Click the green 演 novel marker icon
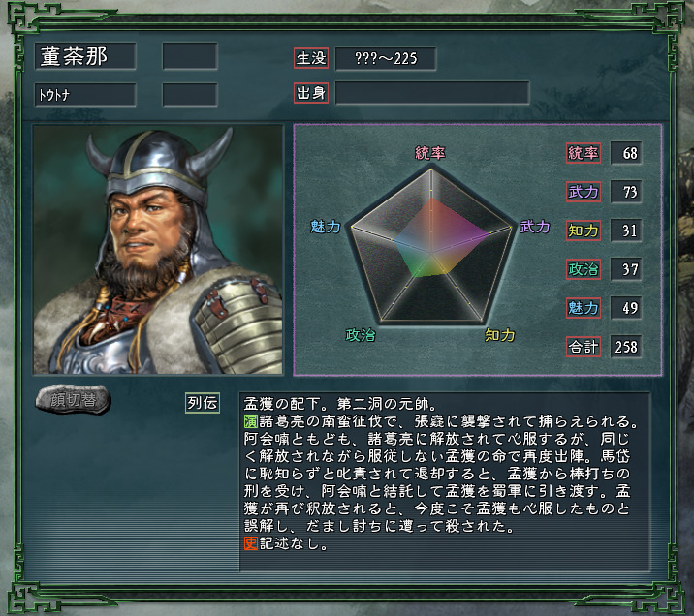This screenshot has width=694, height=616. (250, 421)
